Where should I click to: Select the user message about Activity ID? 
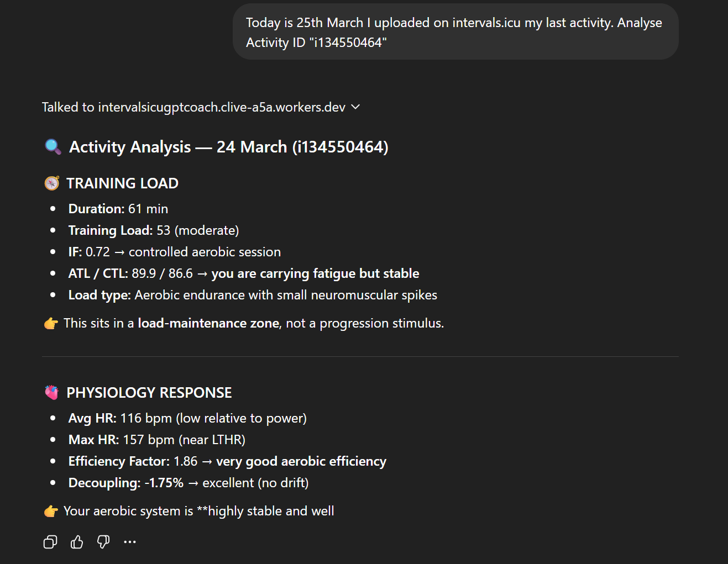tap(454, 33)
